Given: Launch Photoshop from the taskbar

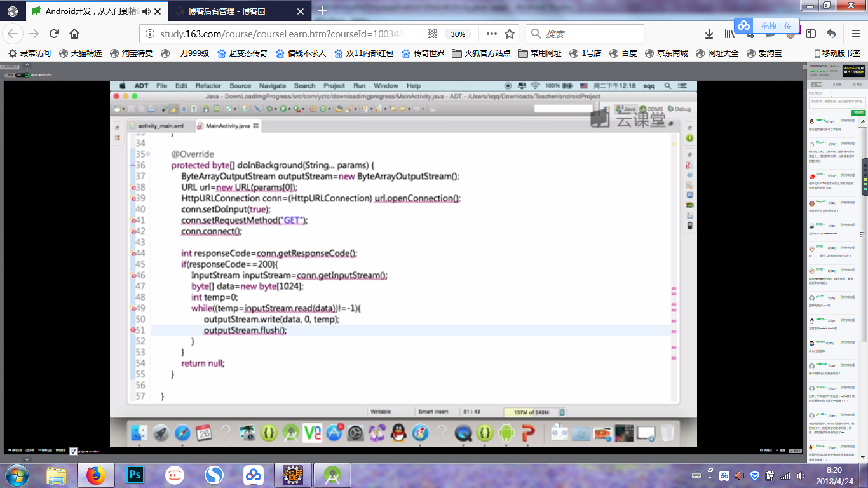Looking at the screenshot, I should 135,475.
